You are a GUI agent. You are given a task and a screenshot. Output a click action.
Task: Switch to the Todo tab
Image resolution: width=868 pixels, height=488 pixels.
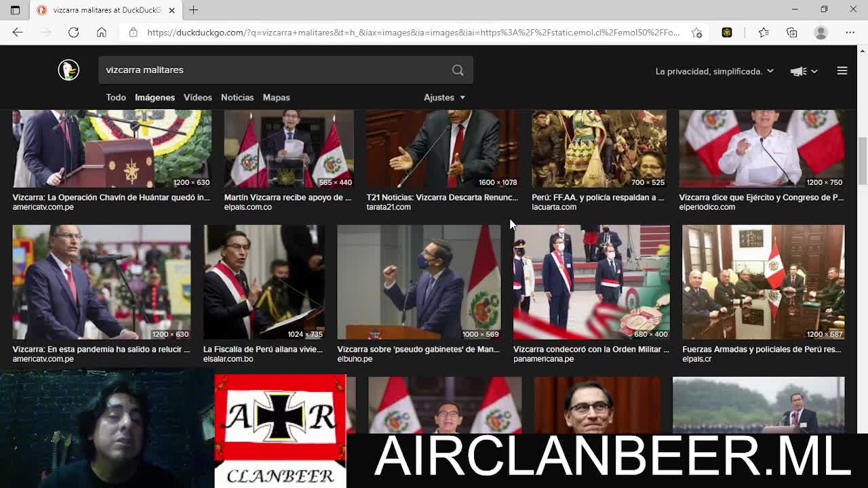coord(116,98)
